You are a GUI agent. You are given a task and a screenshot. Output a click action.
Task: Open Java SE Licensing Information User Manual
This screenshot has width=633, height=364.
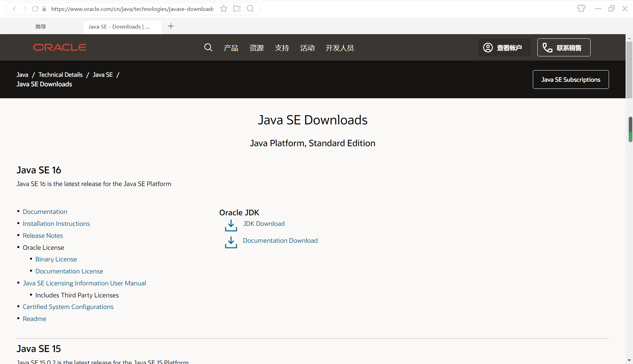[84, 283]
